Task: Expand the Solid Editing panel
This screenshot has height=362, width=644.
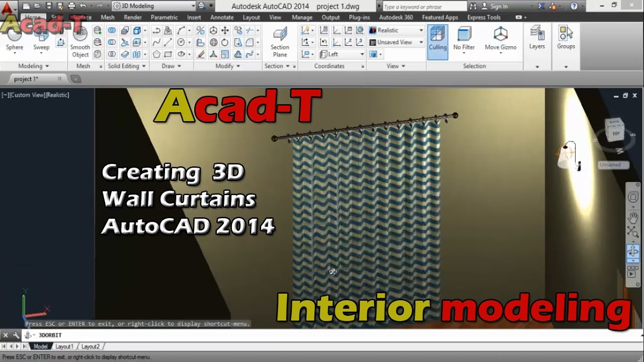Action: click(126, 66)
